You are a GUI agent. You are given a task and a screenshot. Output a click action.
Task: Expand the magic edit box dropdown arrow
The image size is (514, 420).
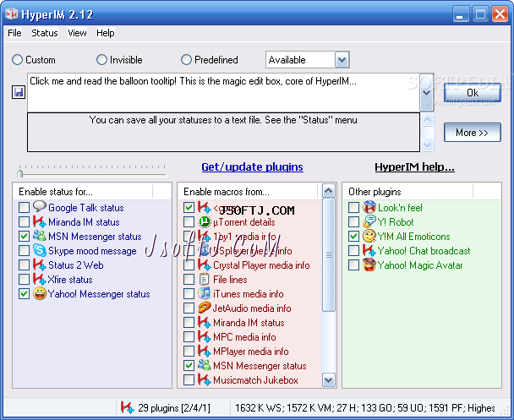tap(426, 93)
